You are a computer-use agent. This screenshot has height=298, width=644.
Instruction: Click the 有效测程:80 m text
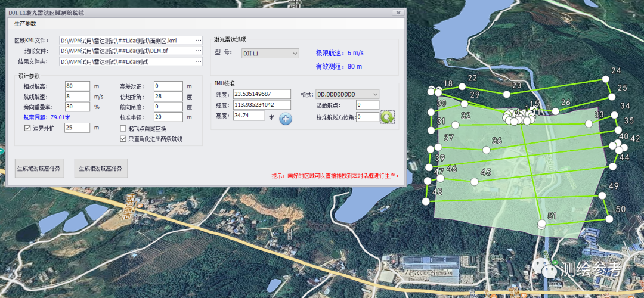point(339,66)
